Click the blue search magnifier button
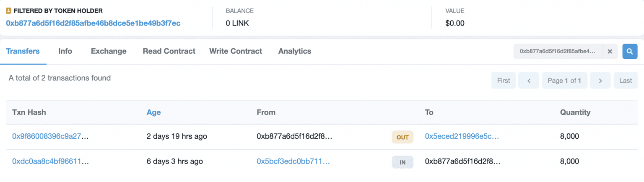 click(x=629, y=51)
